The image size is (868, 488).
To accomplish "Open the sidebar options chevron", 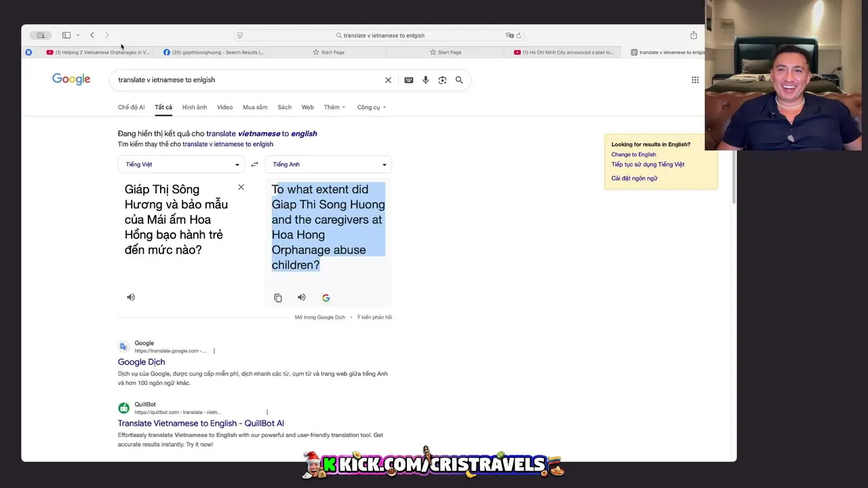I will coord(78,35).
